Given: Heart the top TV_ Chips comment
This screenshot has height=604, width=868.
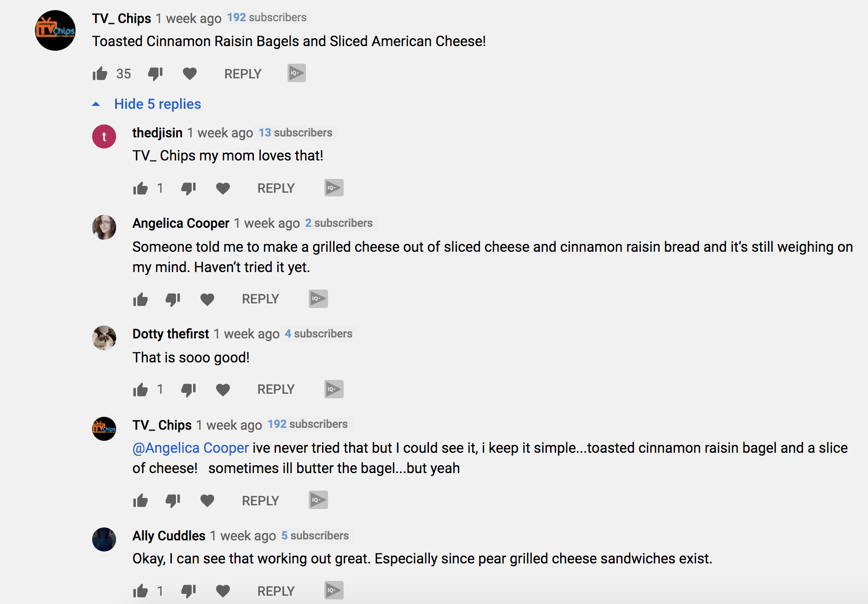Looking at the screenshot, I should click(x=190, y=74).
